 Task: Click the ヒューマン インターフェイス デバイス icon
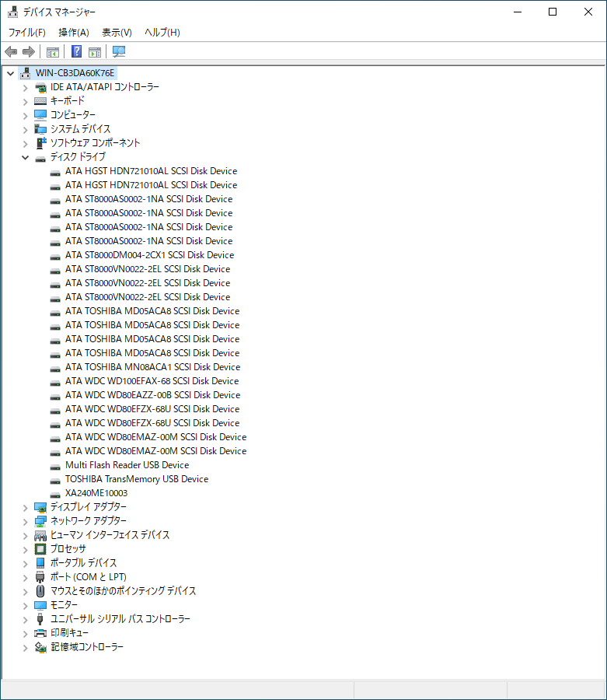[40, 535]
